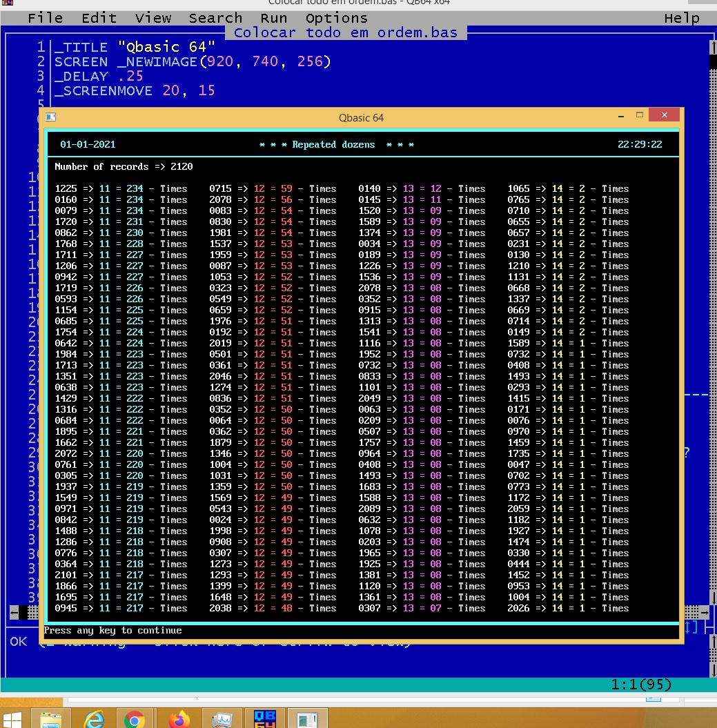Open the Run menu

click(x=274, y=18)
